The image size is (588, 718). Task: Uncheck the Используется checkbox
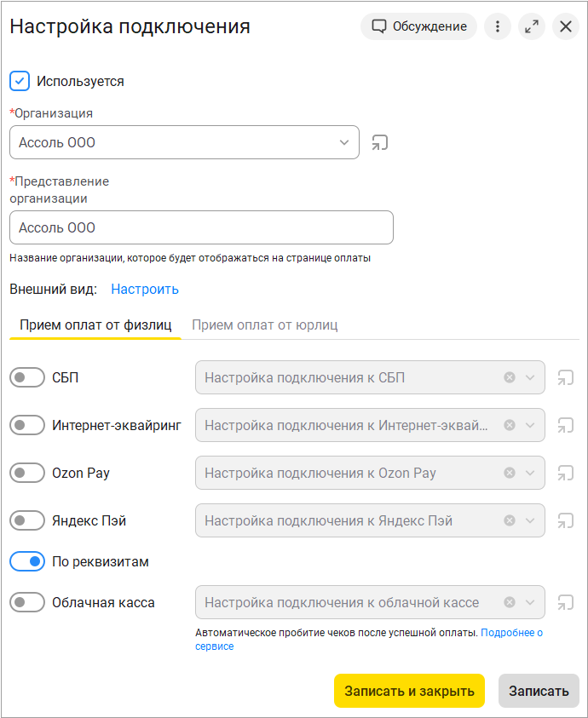click(20, 81)
